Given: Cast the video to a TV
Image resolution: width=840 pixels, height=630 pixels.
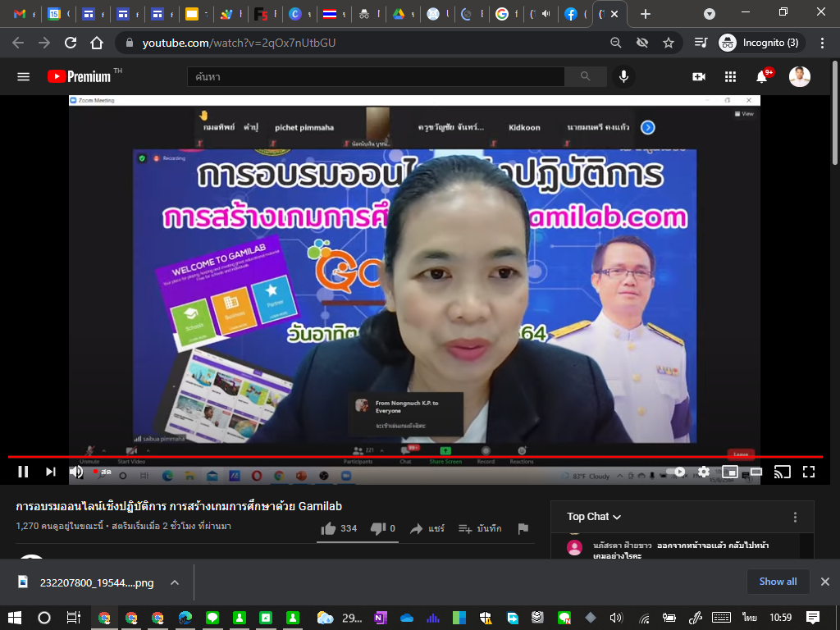Looking at the screenshot, I should coord(782,472).
